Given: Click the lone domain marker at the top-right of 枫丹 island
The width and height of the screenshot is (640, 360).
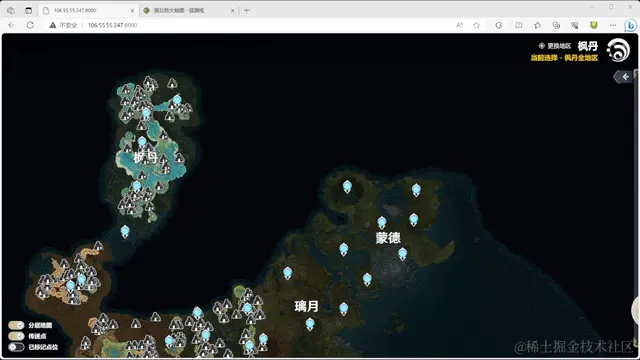Looking at the screenshot, I should click(173, 84).
